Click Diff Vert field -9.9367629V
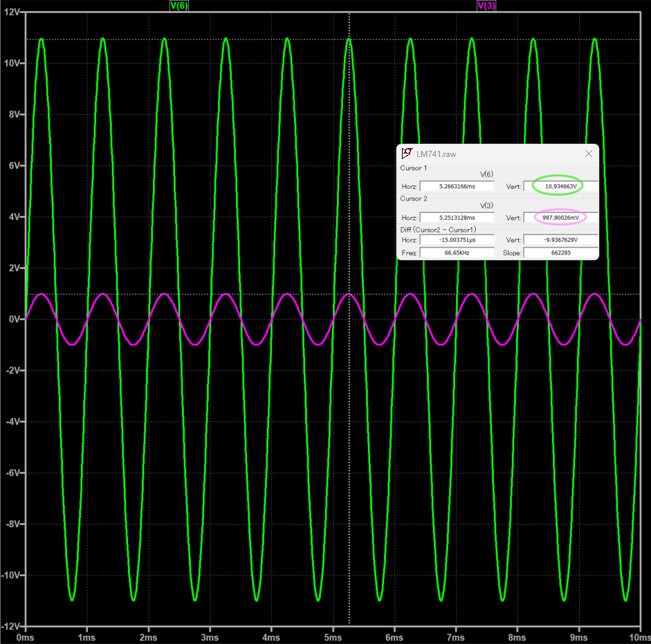 (x=561, y=240)
